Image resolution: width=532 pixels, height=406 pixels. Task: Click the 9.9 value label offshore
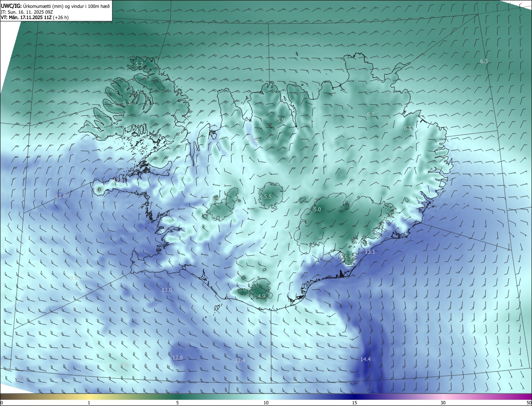tap(74, 278)
